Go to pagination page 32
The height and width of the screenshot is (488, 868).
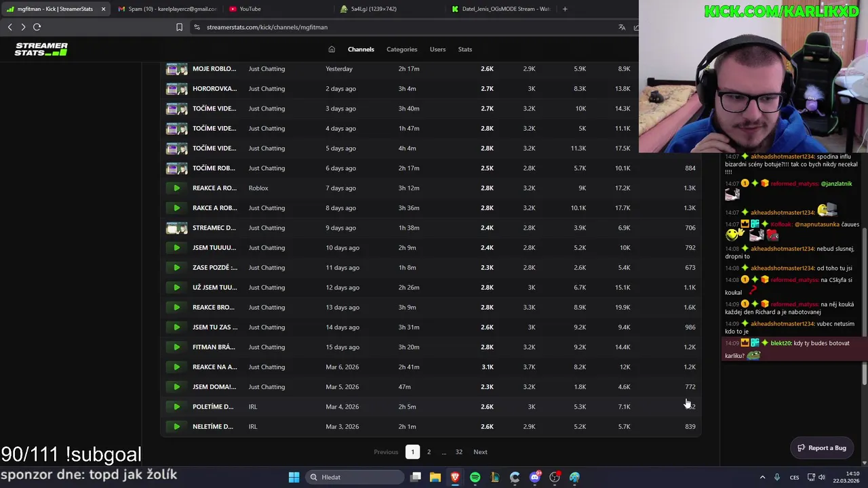click(459, 452)
